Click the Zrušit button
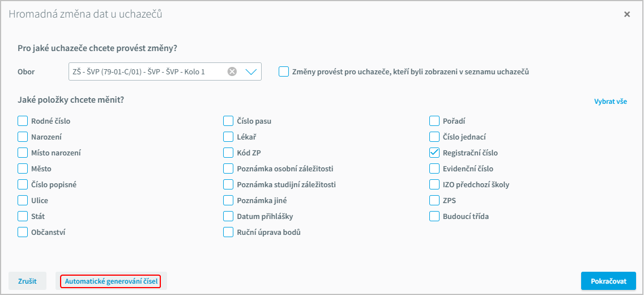The height and width of the screenshot is (295, 644). pos(28,281)
